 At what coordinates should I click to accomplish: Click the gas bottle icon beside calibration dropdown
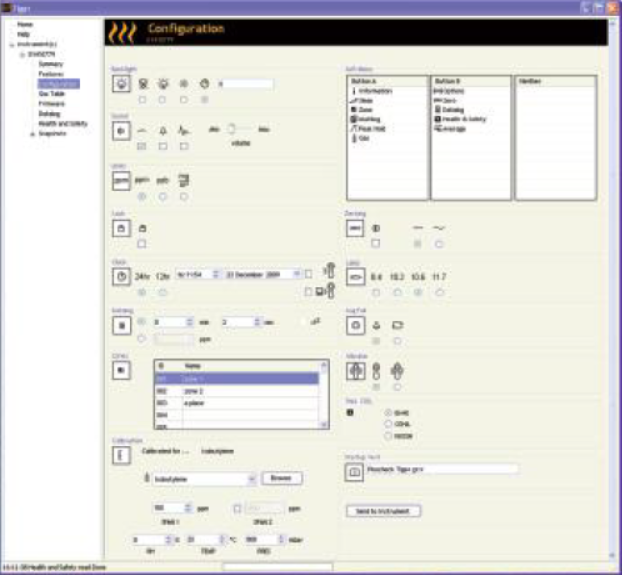pyautogui.click(x=147, y=477)
